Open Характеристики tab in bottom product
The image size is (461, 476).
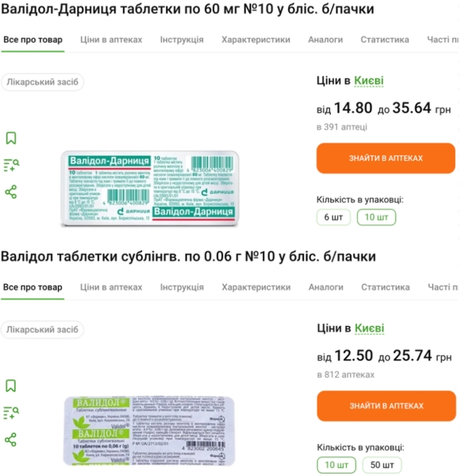(256, 287)
